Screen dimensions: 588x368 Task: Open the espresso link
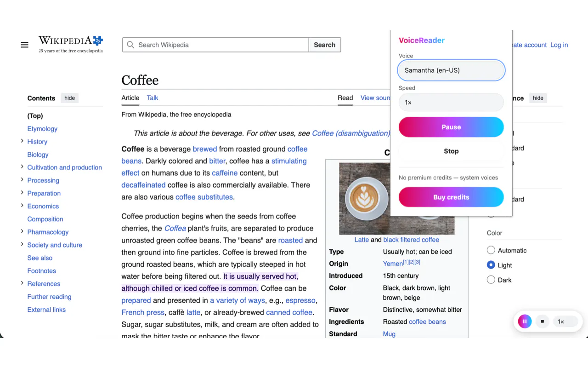point(300,300)
